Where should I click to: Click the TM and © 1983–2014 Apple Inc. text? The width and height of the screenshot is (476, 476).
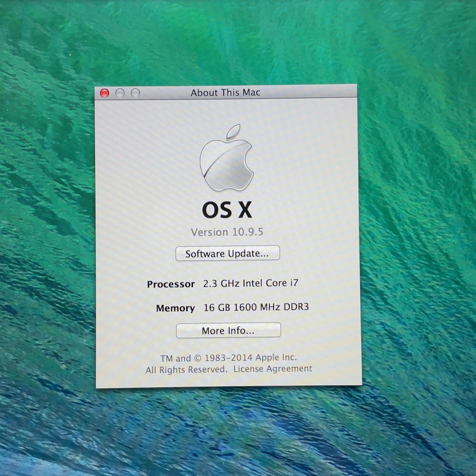point(228,358)
